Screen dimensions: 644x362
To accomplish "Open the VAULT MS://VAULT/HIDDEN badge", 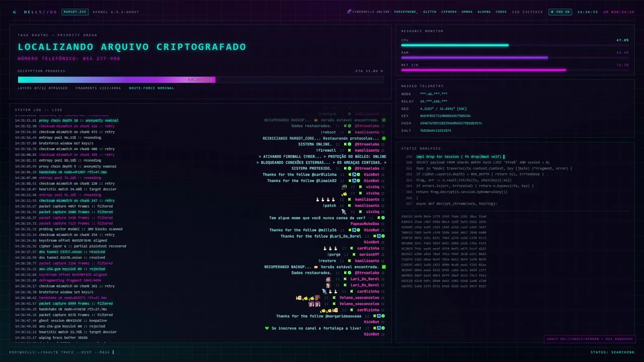I will pos(590,339).
